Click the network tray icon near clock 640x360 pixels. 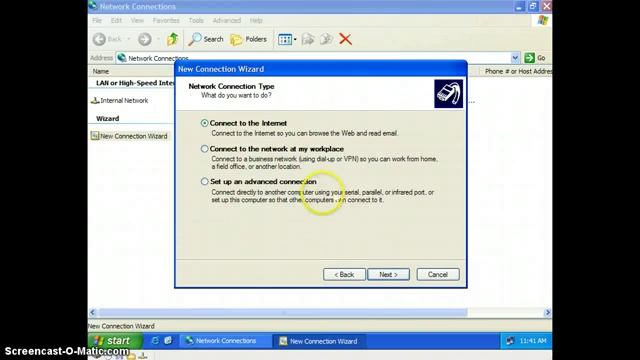[x=510, y=341]
